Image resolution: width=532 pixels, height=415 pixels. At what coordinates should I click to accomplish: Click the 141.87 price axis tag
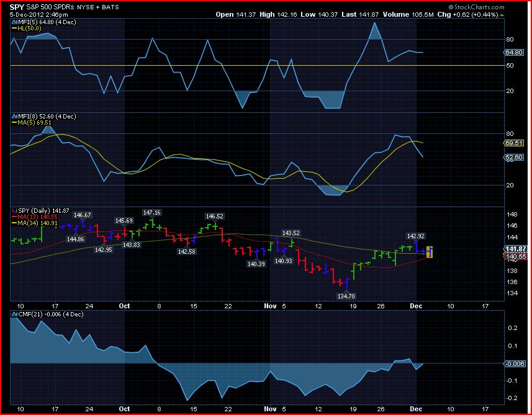coord(515,249)
